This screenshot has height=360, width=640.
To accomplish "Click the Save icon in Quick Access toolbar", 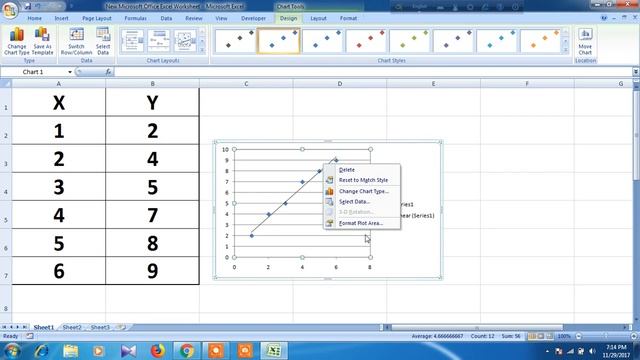I will (x=28, y=6).
